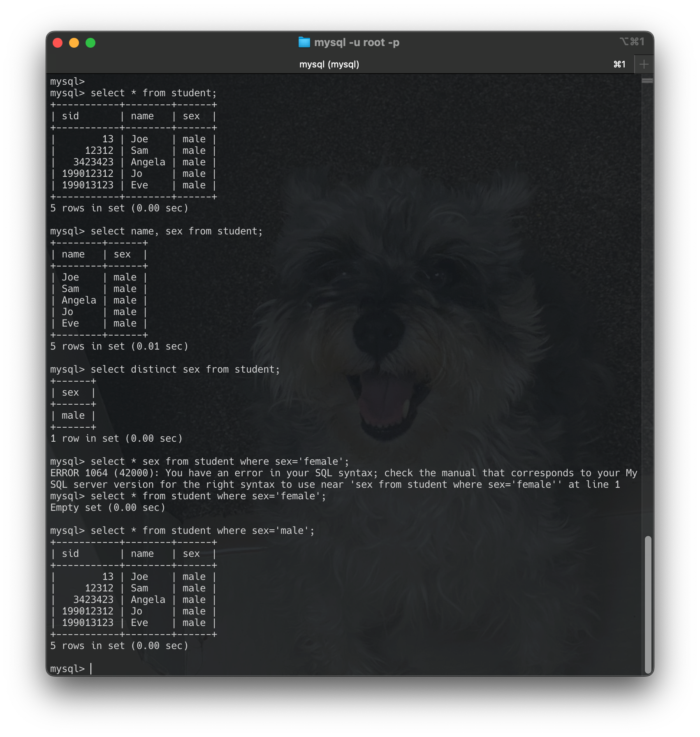This screenshot has width=700, height=737.
Task: Click the window title 'mysql -u root -p'
Action: coord(357,42)
